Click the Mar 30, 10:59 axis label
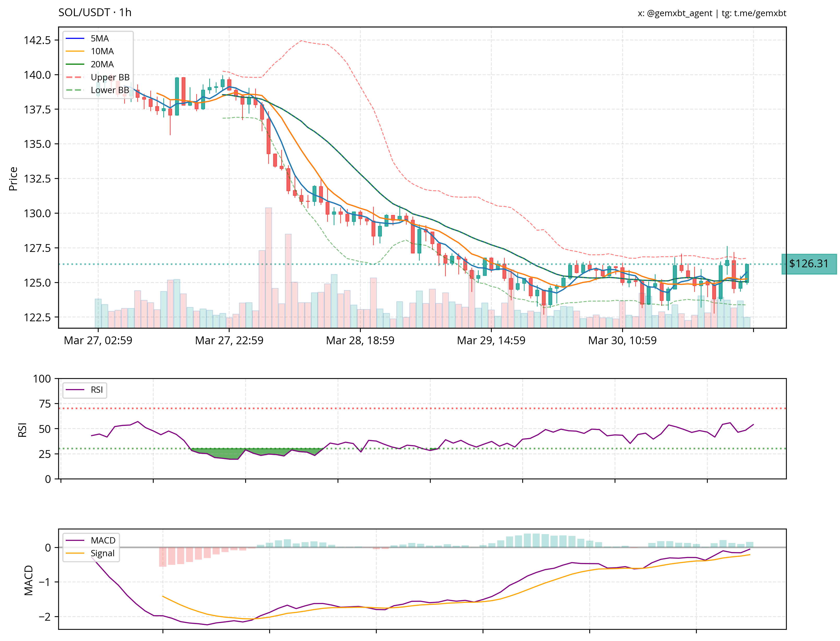Image resolution: width=840 pixels, height=641 pixels. point(622,340)
